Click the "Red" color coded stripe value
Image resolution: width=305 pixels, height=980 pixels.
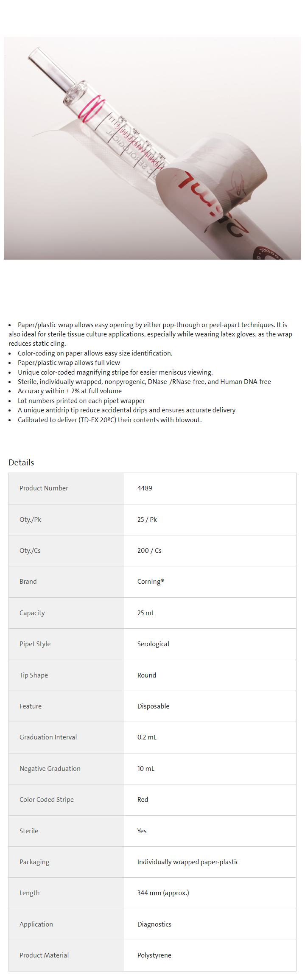[x=143, y=800]
